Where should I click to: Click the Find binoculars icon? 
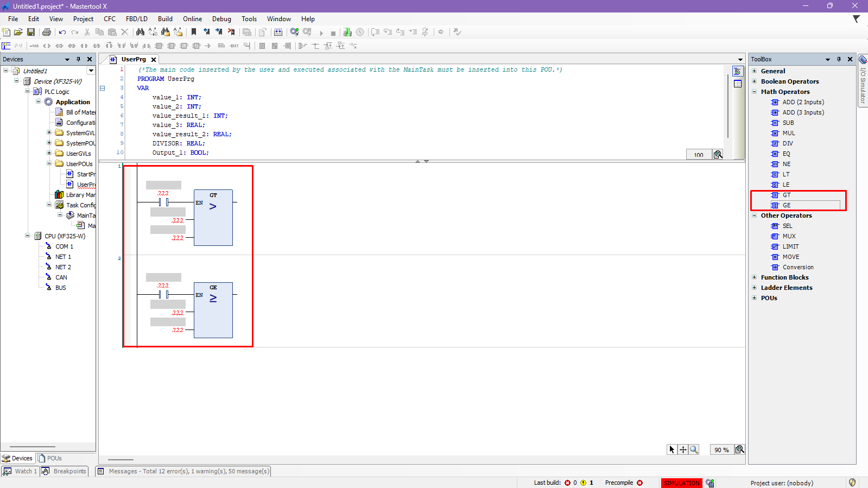tap(140, 33)
